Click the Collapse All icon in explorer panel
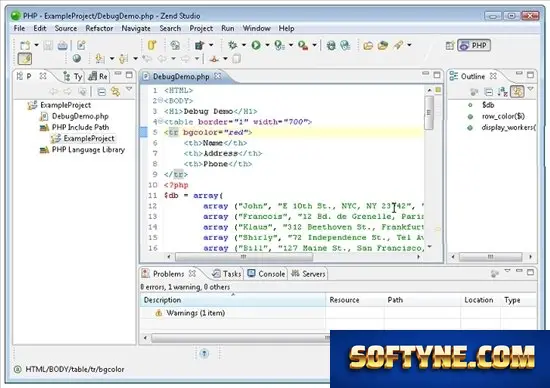 (101, 92)
